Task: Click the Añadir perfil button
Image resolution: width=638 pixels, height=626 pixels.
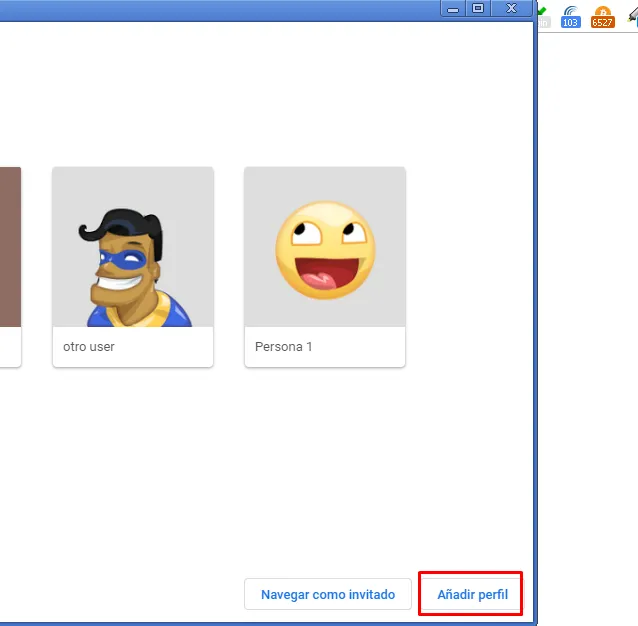Action: [x=472, y=594]
